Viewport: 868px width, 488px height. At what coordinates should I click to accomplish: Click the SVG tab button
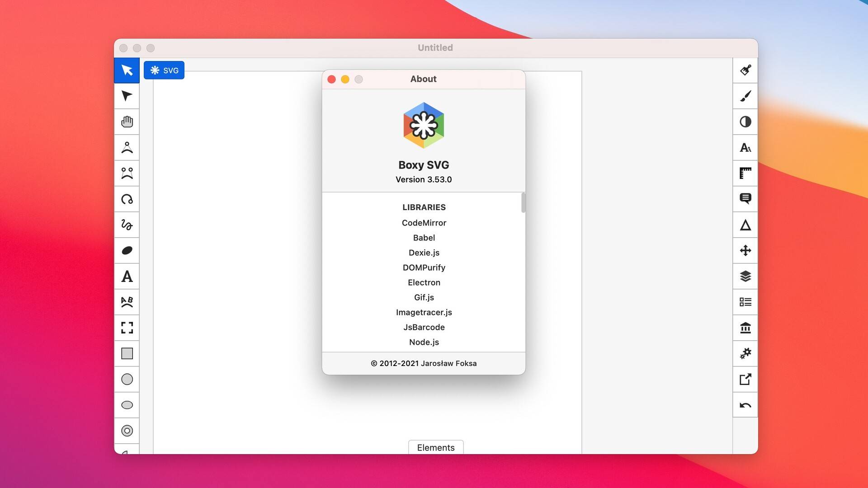click(x=164, y=70)
